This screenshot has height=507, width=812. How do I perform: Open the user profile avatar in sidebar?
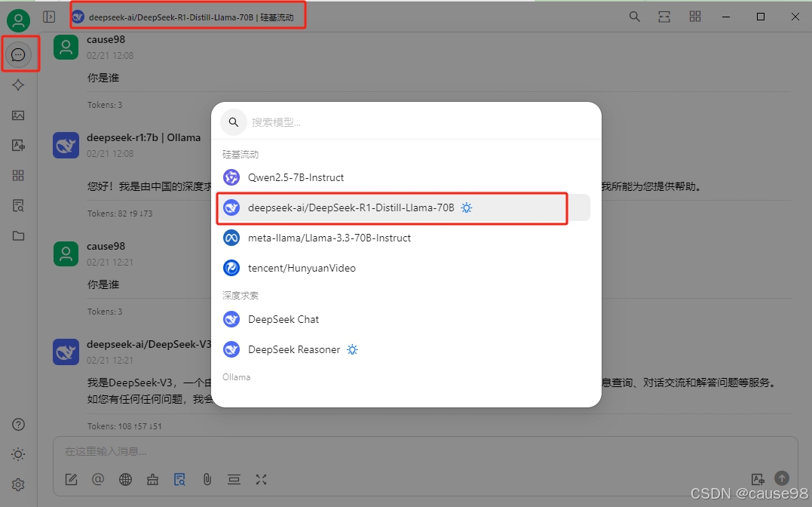click(x=18, y=20)
